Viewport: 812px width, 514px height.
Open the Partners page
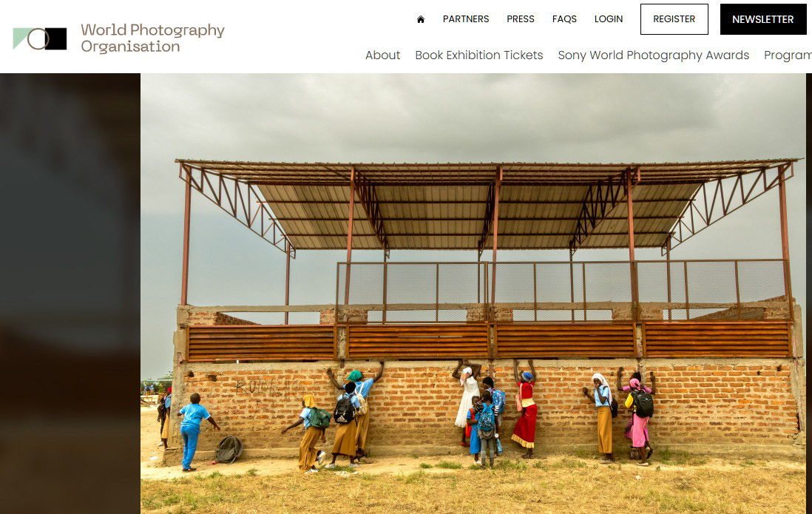tap(466, 19)
